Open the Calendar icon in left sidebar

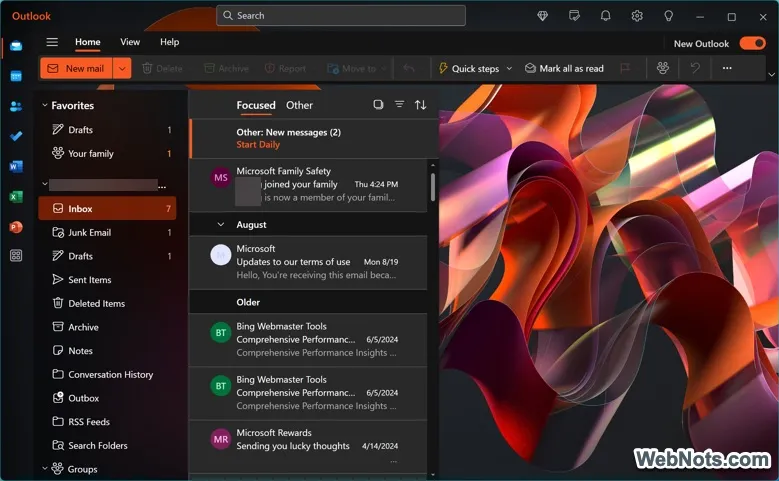(16, 76)
